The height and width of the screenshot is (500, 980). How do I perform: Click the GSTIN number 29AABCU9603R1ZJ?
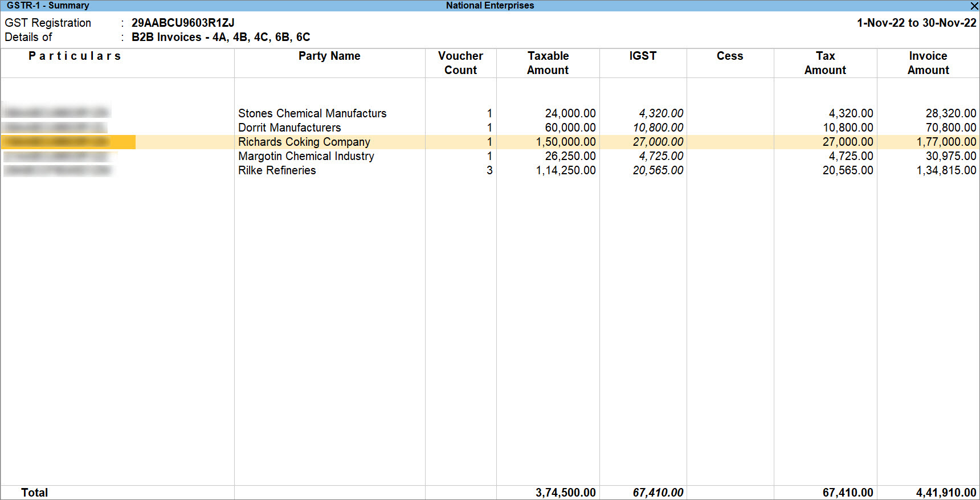(x=183, y=23)
